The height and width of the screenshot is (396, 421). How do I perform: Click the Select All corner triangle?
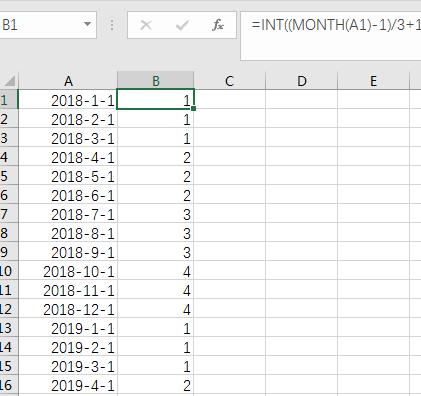(9, 81)
